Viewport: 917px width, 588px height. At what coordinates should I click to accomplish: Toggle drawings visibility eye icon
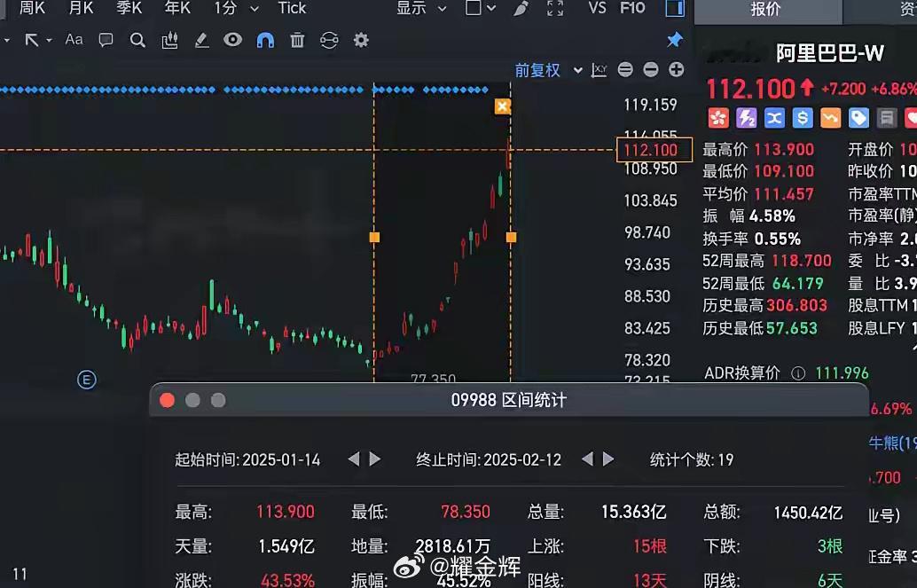[232, 40]
